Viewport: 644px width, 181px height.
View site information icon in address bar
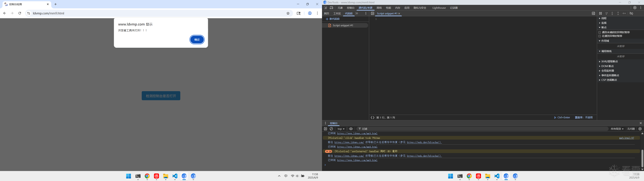[29, 13]
